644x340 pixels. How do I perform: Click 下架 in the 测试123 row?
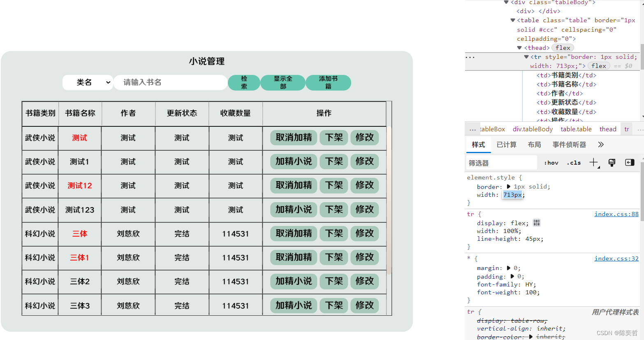334,210
